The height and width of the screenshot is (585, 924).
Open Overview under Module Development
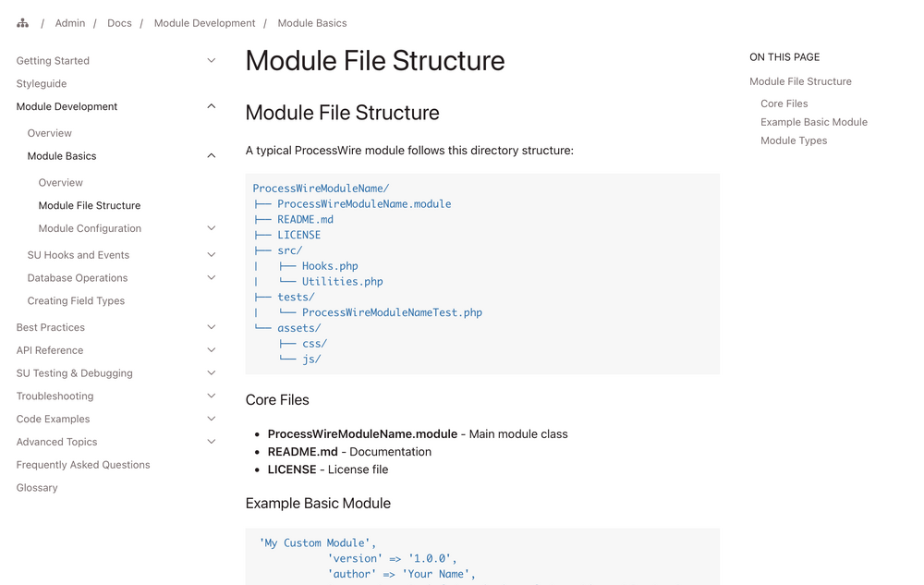tap(50, 133)
